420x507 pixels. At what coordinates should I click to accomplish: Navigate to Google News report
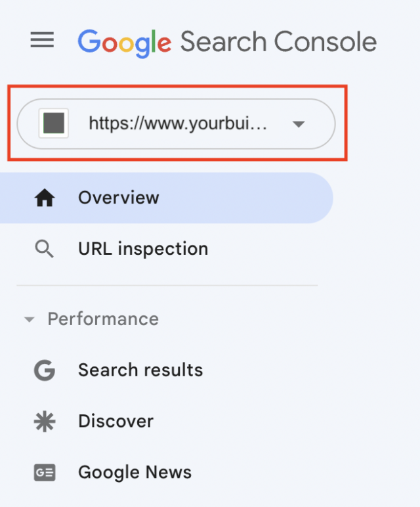click(135, 473)
